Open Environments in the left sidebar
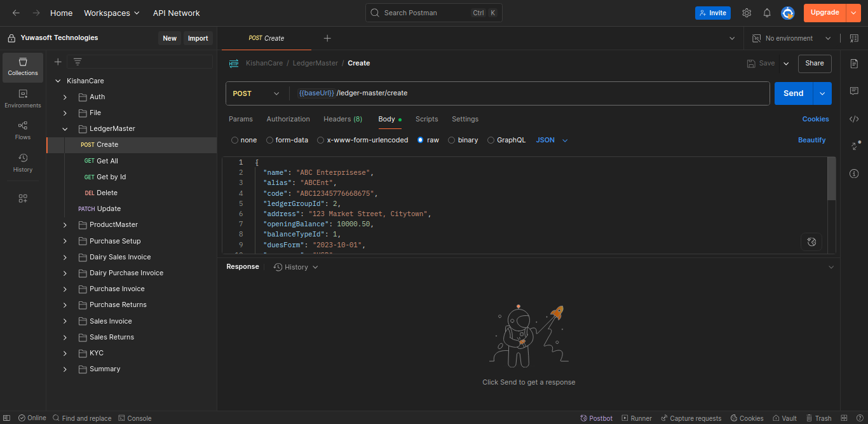 (23, 99)
